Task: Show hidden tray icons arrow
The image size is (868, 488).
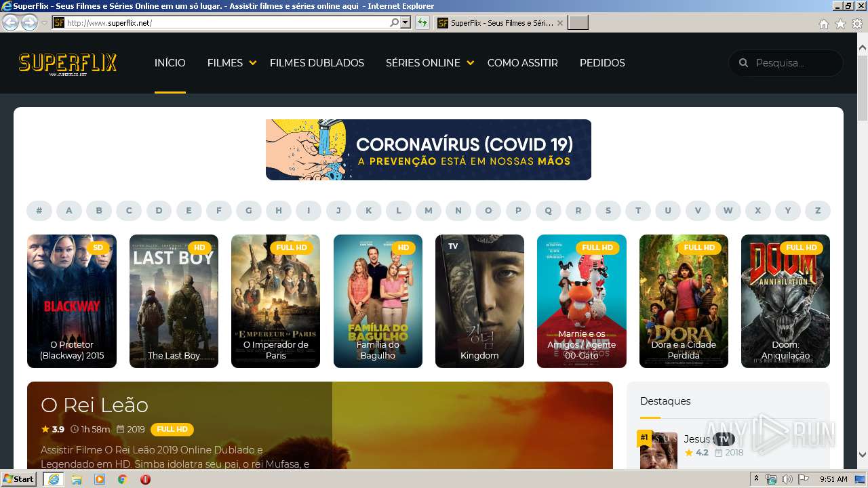Action: 756,479
